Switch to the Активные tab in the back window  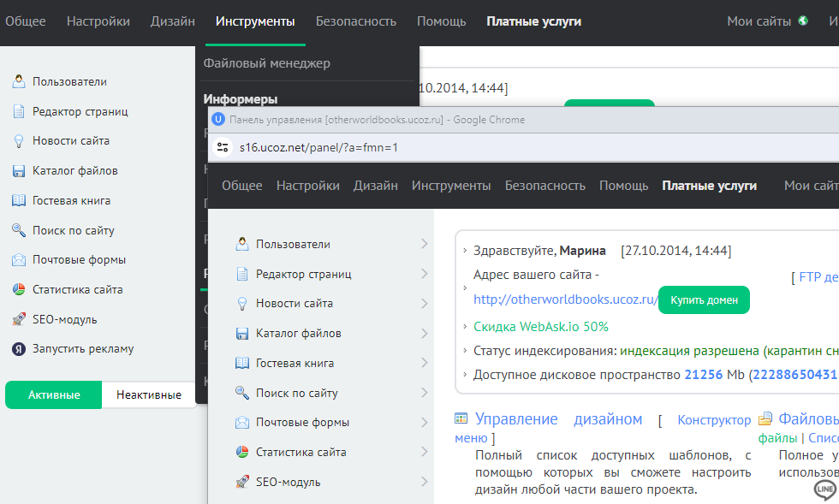click(53, 394)
